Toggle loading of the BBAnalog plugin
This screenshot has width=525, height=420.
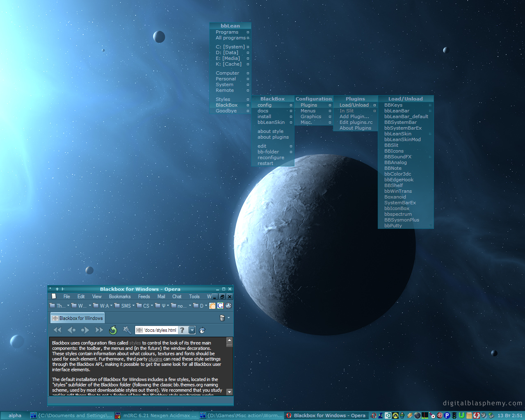(x=406, y=162)
